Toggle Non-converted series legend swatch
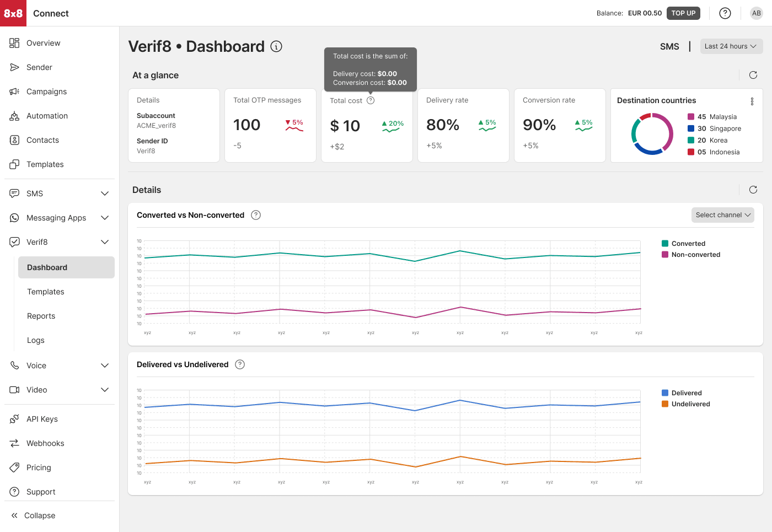Image resolution: width=772 pixels, height=532 pixels. (665, 255)
